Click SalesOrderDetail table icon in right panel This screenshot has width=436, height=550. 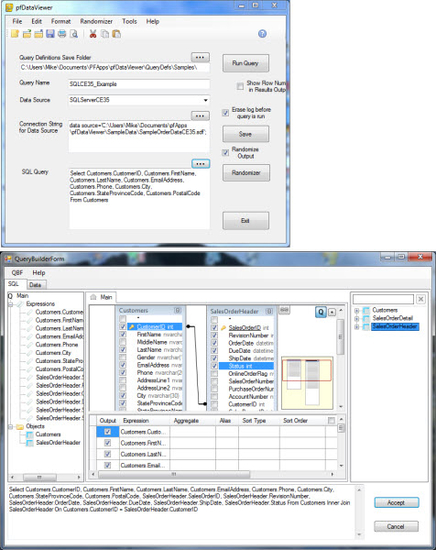[366, 318]
